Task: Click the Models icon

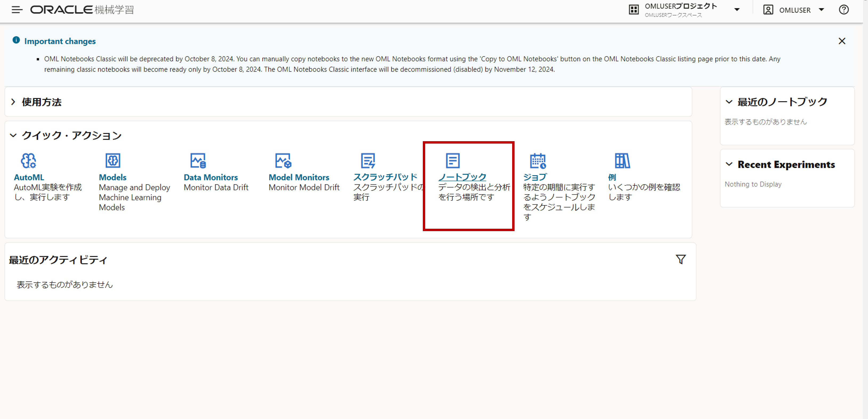Action: [x=113, y=160]
